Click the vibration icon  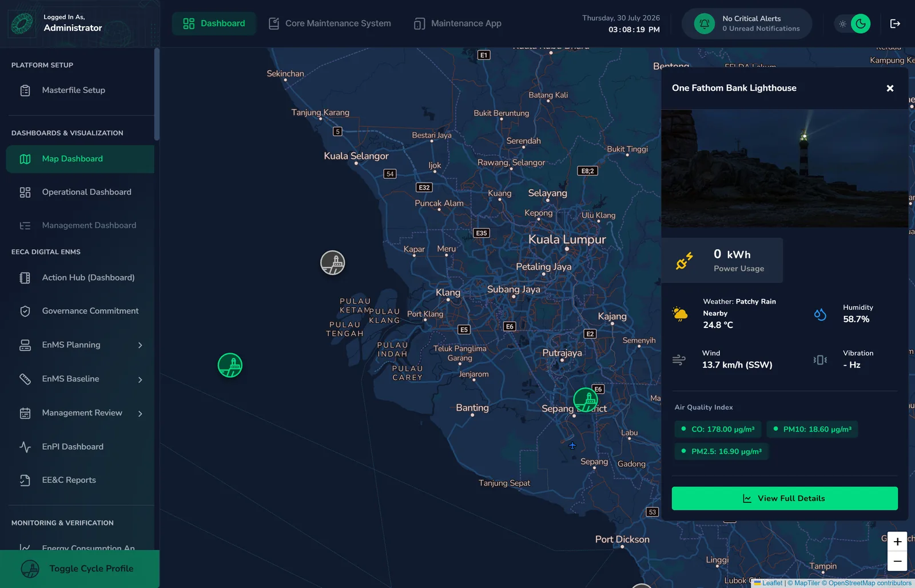[x=820, y=360]
